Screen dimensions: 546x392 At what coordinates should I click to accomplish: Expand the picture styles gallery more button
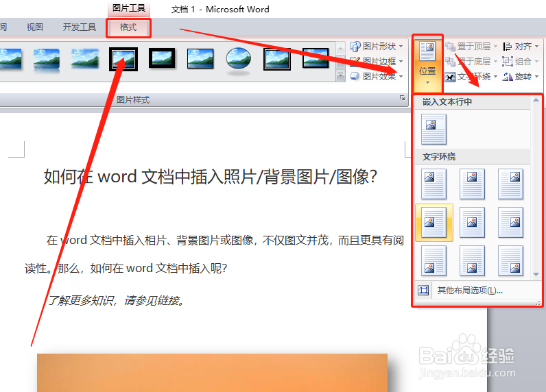point(340,75)
